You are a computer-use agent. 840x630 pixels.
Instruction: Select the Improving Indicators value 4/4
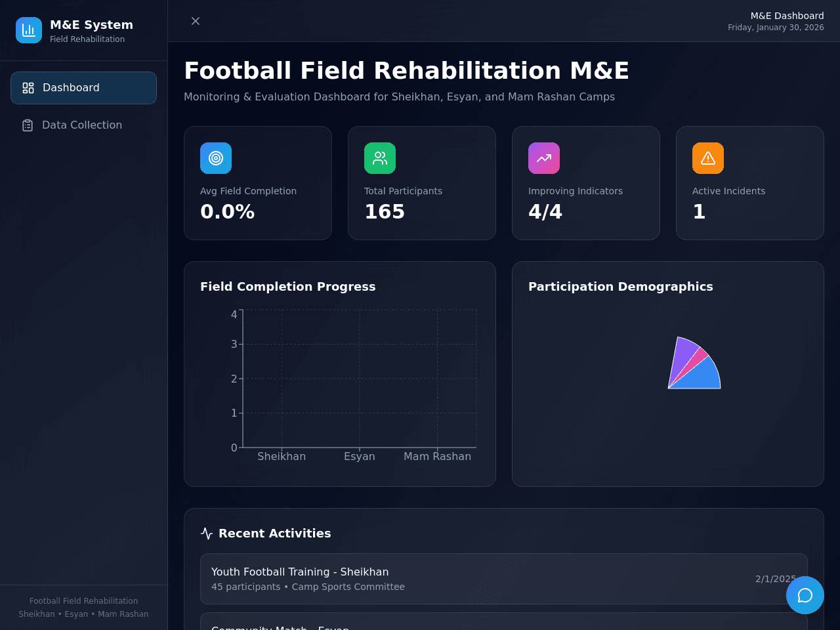pyautogui.click(x=545, y=212)
